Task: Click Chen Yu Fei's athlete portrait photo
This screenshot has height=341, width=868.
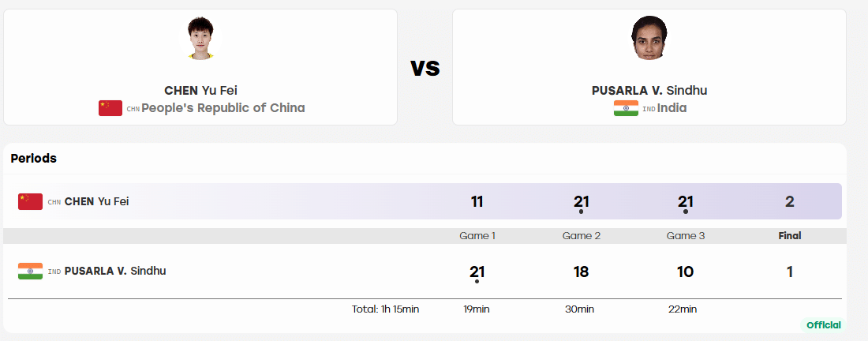Action: [200, 38]
